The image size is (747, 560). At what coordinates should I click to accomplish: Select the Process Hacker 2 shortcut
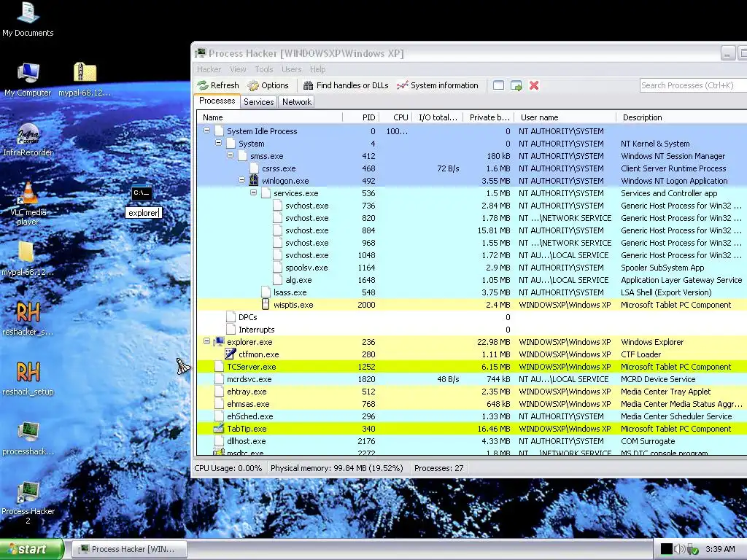pos(28,503)
